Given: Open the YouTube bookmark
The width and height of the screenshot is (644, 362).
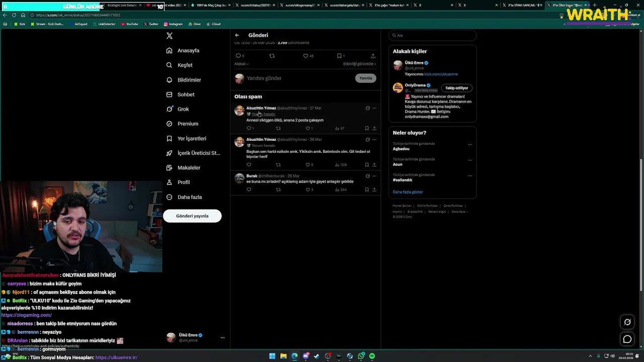Looking at the screenshot, I should (129, 24).
